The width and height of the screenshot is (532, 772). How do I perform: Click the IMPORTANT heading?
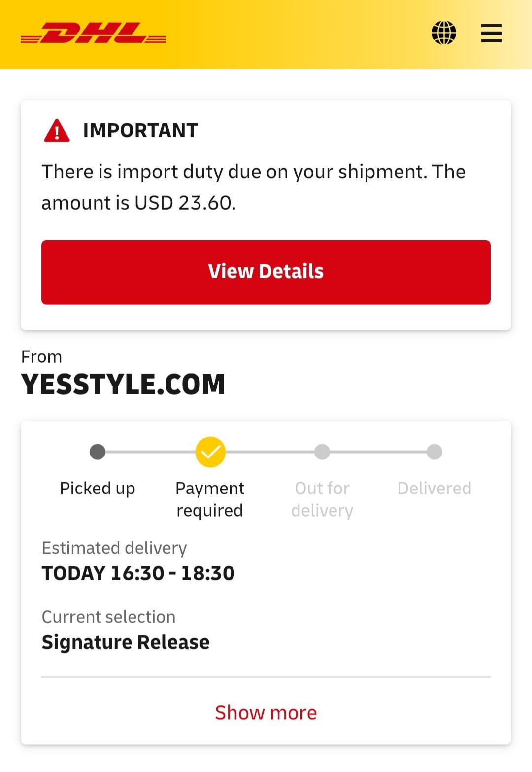(x=140, y=131)
